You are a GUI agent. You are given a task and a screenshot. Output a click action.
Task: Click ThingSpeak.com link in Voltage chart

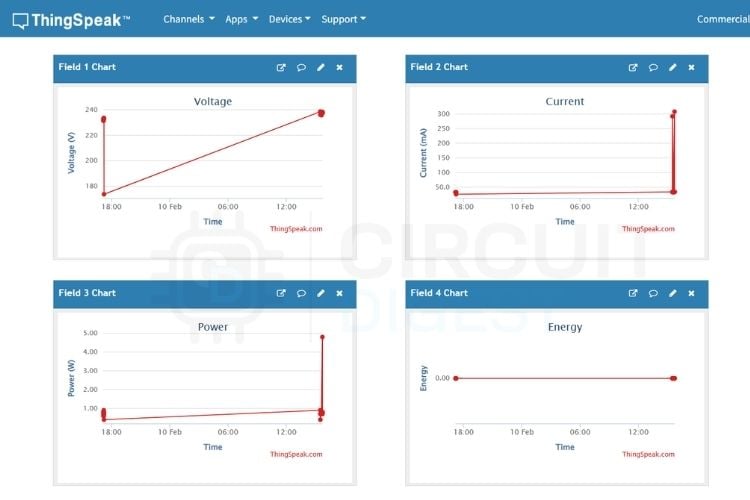[x=296, y=229]
